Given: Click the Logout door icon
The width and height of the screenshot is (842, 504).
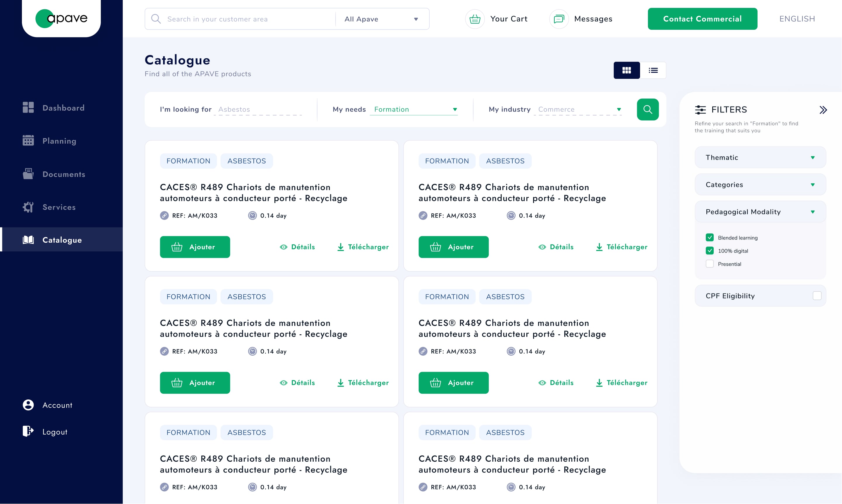Looking at the screenshot, I should [x=28, y=431].
